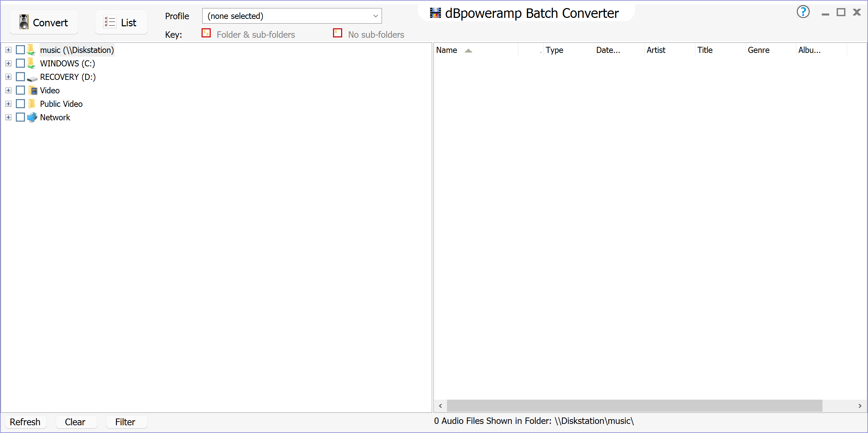Click the WINDOWS (C:) drive icon

pos(31,63)
